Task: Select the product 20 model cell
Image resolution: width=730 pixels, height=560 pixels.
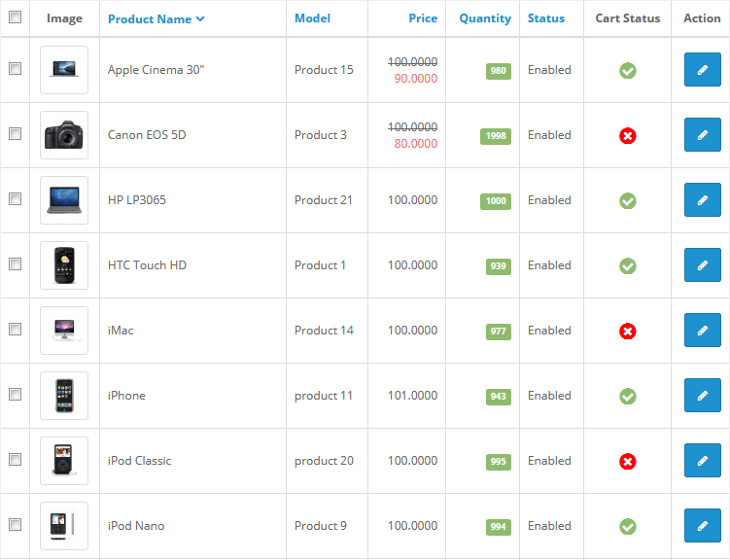Action: [324, 461]
